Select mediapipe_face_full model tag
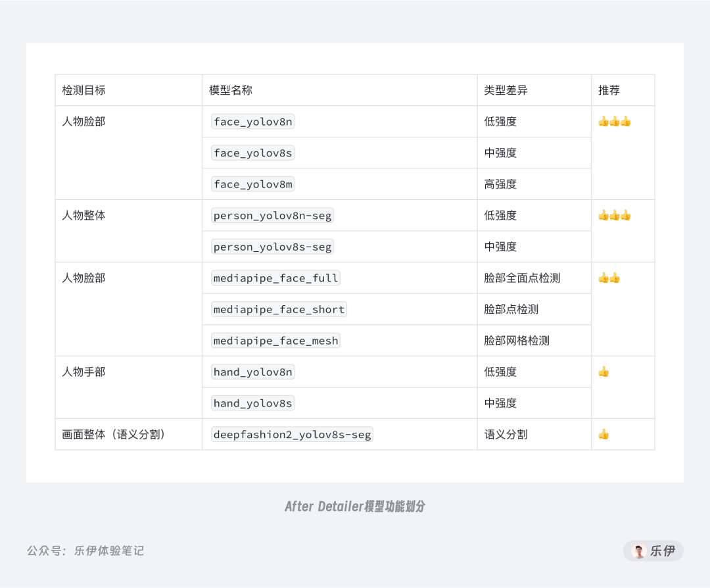 275,278
